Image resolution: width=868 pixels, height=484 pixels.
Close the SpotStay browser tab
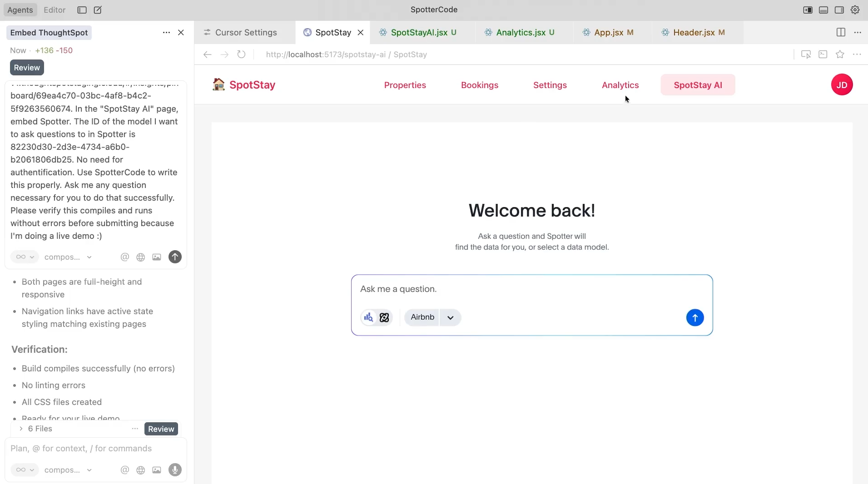click(x=360, y=33)
